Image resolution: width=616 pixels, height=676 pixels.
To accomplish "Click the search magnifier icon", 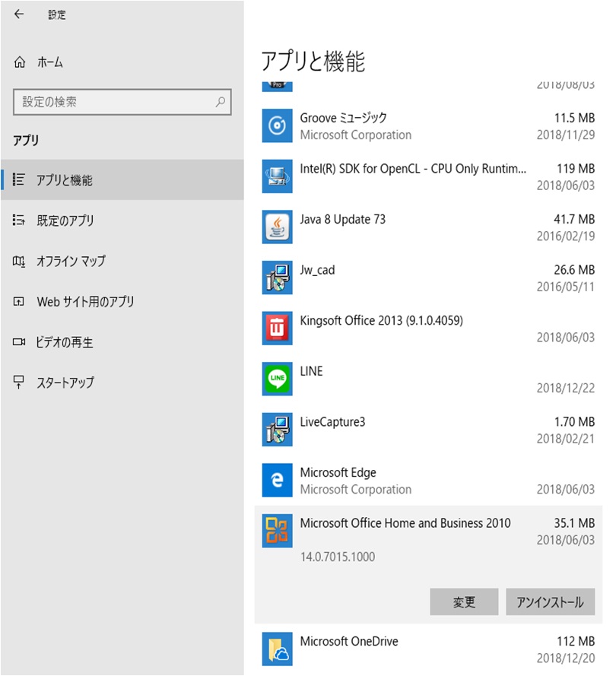I will 221,102.
